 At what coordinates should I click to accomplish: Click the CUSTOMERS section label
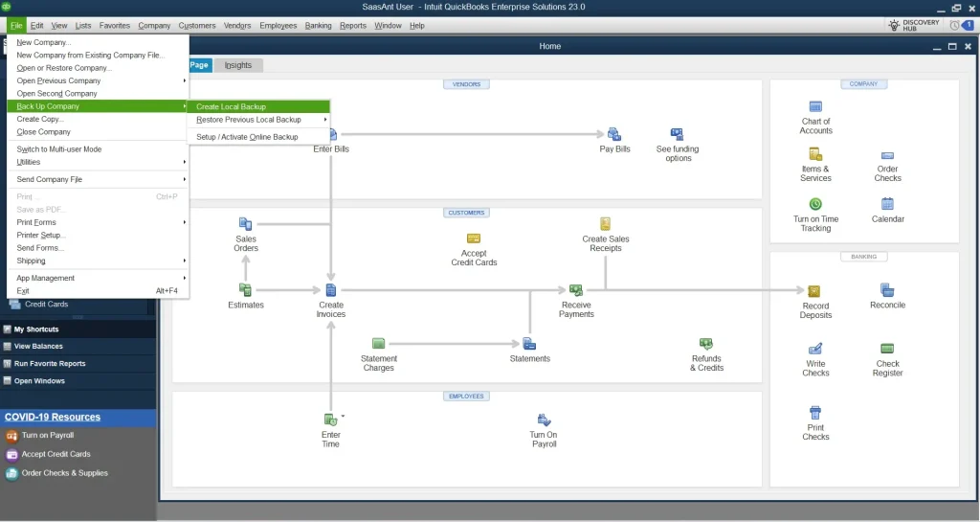click(x=466, y=214)
